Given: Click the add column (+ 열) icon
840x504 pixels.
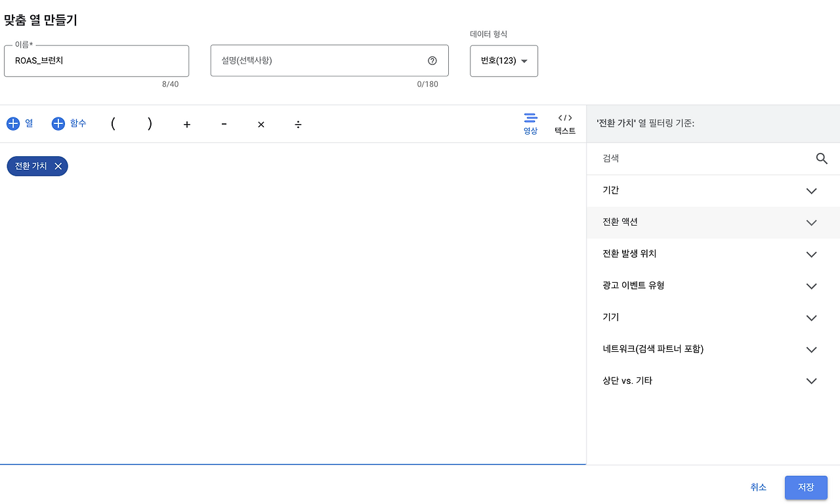Looking at the screenshot, I should (20, 123).
